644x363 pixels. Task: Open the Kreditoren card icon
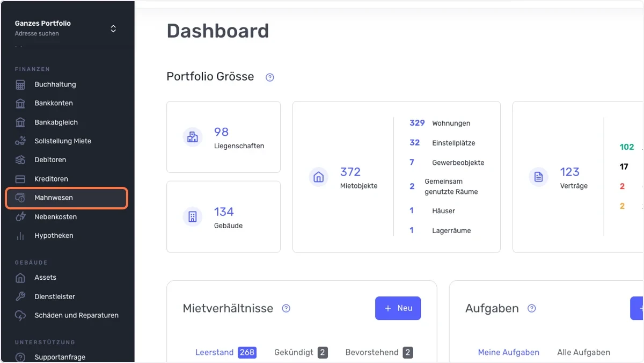pyautogui.click(x=20, y=179)
